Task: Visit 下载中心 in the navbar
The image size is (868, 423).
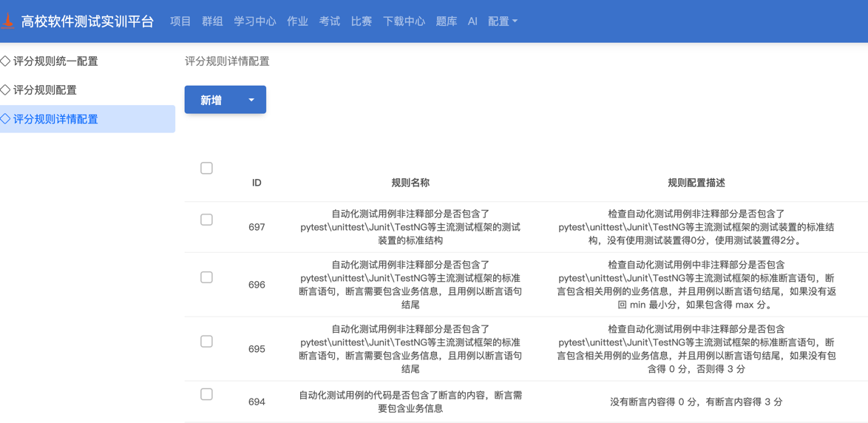Action: coord(404,21)
